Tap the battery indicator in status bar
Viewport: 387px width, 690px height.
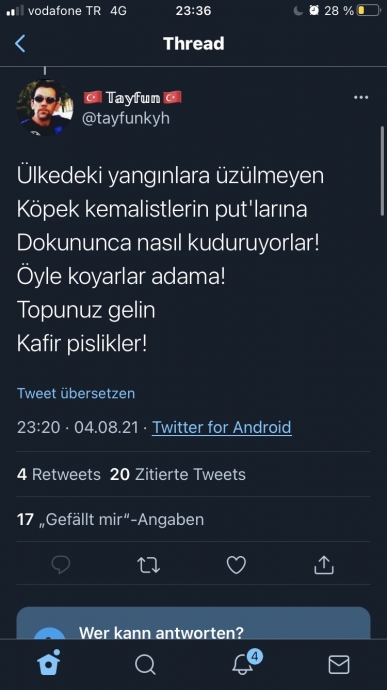369,11
